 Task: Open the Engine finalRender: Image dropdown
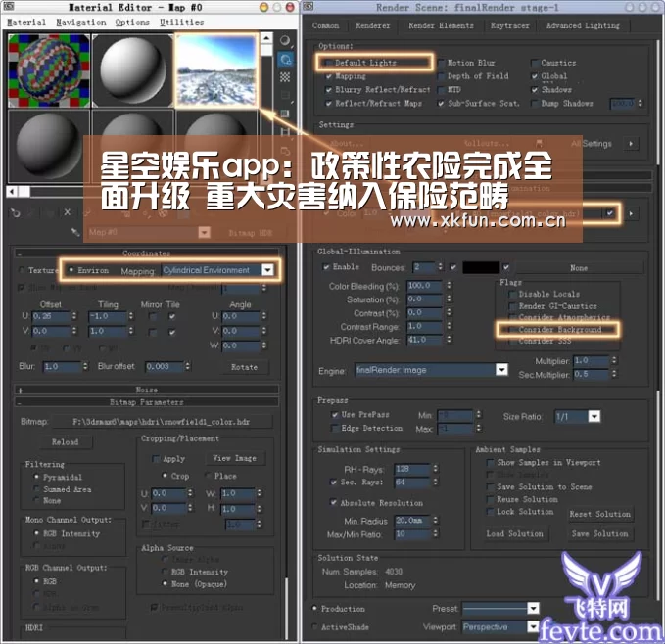501,370
